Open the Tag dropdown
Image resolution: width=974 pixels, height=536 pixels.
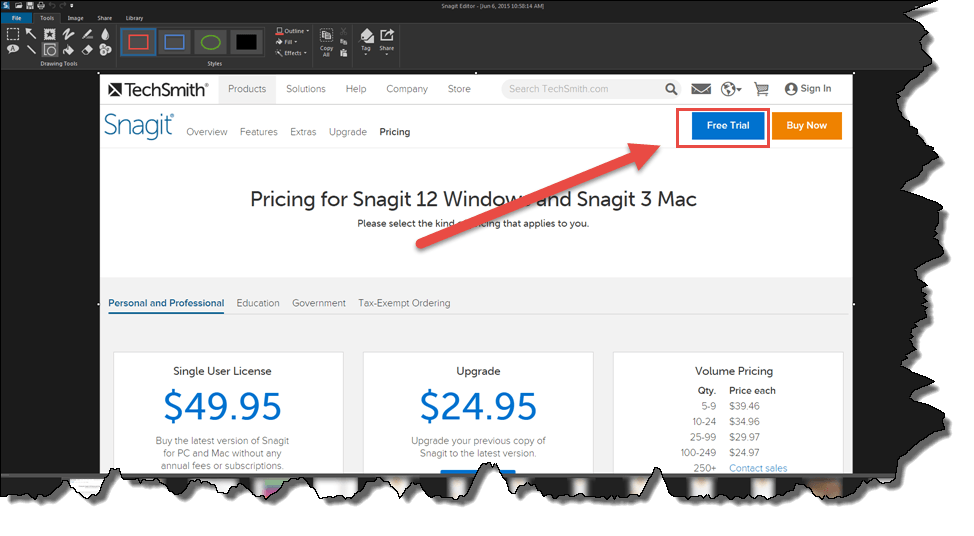pos(366,42)
